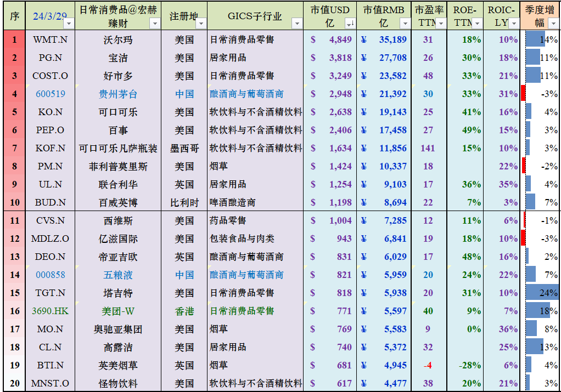Select the 英美烟草 name cell
Screen dimensions: 561x392
(x=118, y=365)
